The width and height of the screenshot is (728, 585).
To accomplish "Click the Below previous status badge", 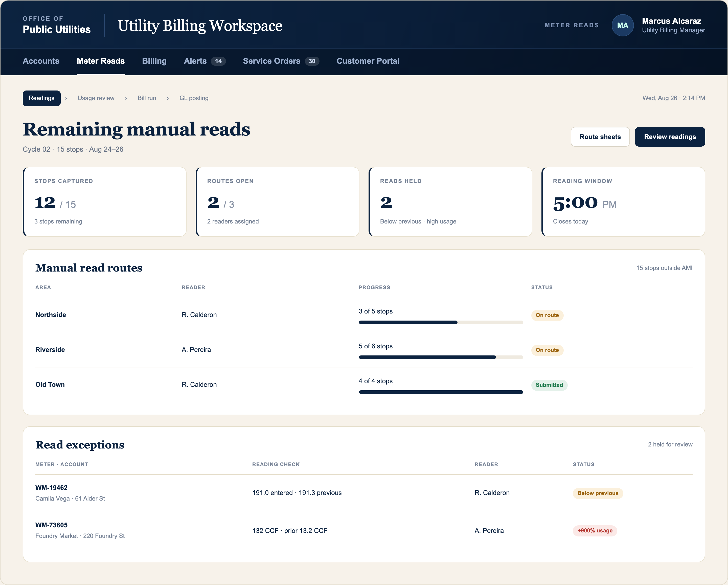I will click(x=598, y=493).
